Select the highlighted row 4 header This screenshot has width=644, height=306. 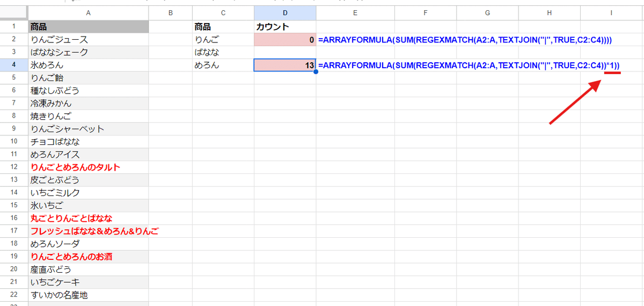(x=14, y=65)
